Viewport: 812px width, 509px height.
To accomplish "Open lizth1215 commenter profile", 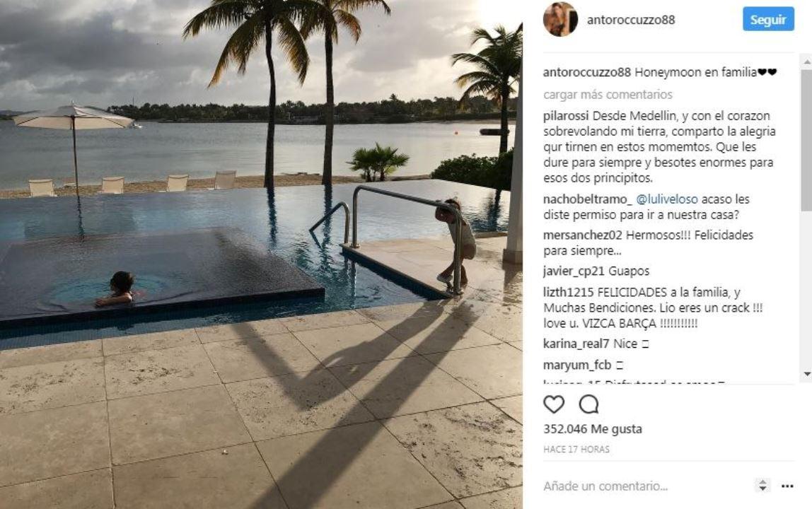I will (568, 292).
